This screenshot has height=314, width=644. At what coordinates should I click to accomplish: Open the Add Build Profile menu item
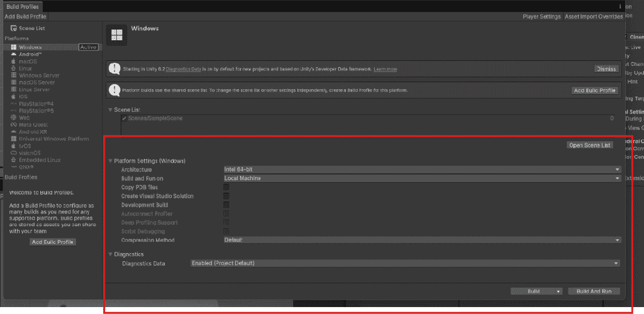pyautogui.click(x=25, y=17)
